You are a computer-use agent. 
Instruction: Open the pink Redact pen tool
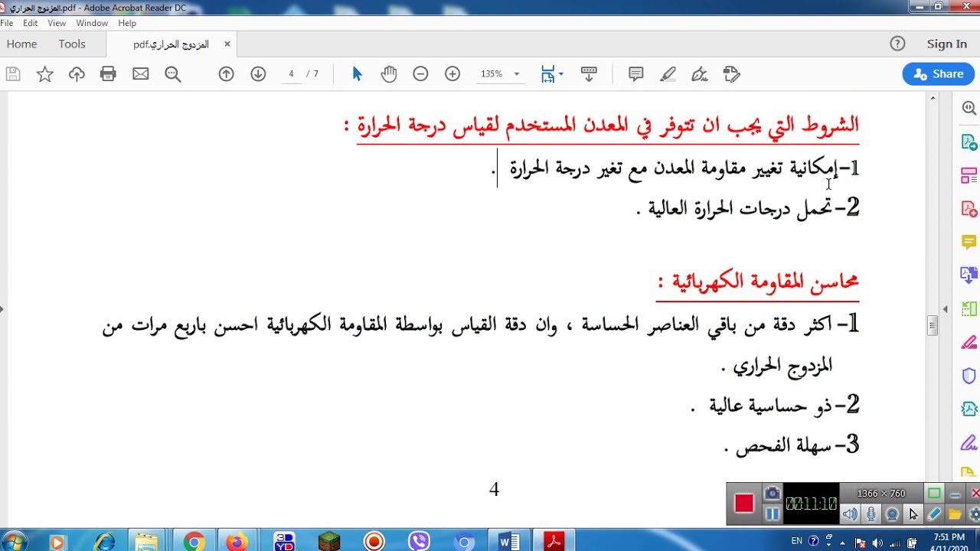point(969,342)
